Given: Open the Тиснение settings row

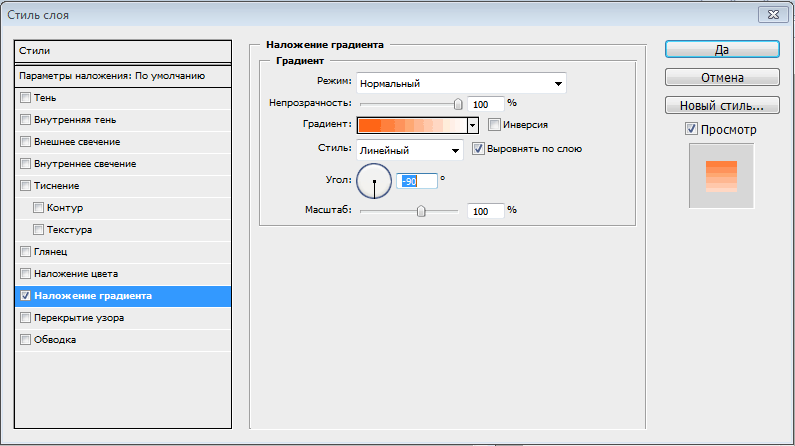Looking at the screenshot, I should click(123, 185).
